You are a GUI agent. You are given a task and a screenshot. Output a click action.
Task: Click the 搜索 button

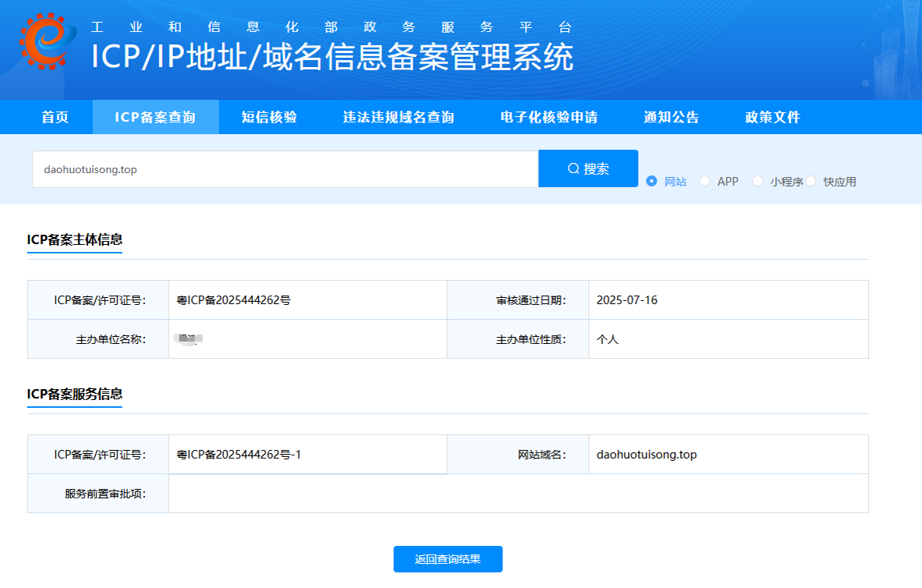[588, 168]
